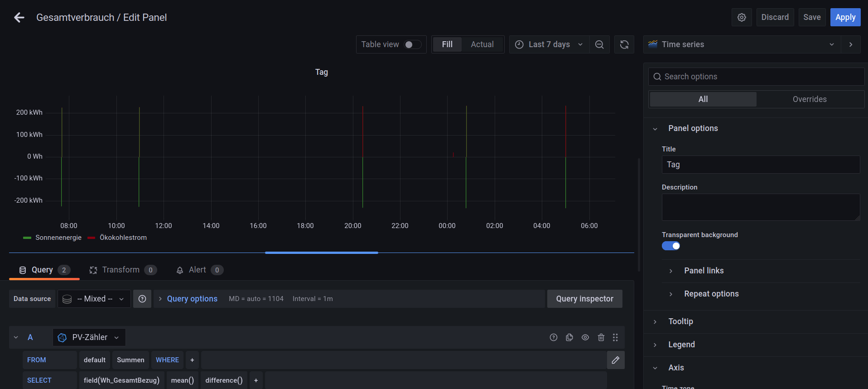Click the Ökokohlestrom legend color swatch
868x389 pixels.
[x=92, y=238]
